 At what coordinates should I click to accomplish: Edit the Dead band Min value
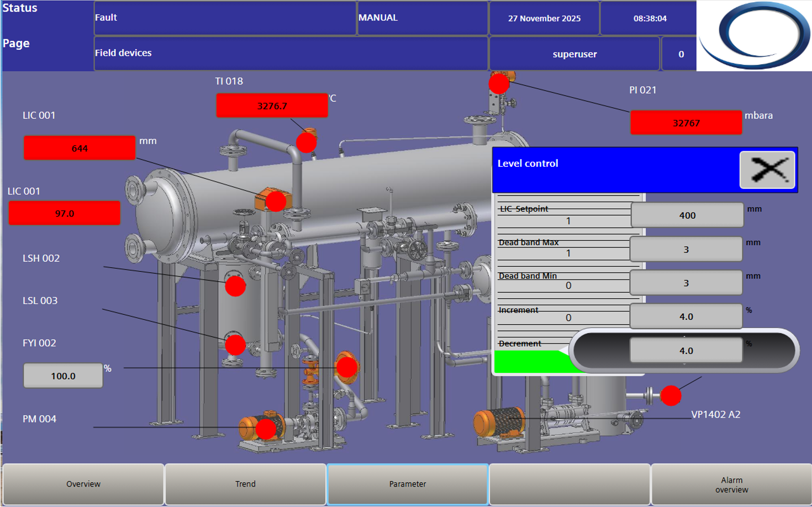point(686,283)
